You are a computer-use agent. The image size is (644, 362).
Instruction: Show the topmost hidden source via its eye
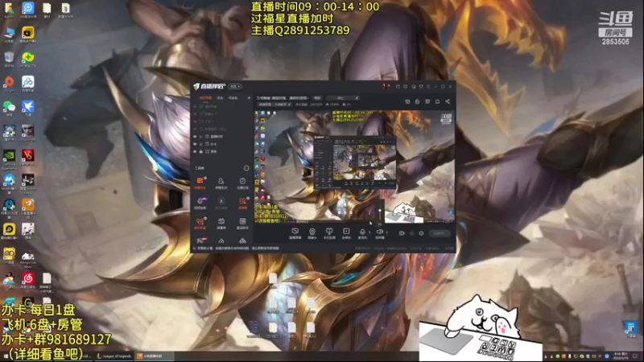195,106
